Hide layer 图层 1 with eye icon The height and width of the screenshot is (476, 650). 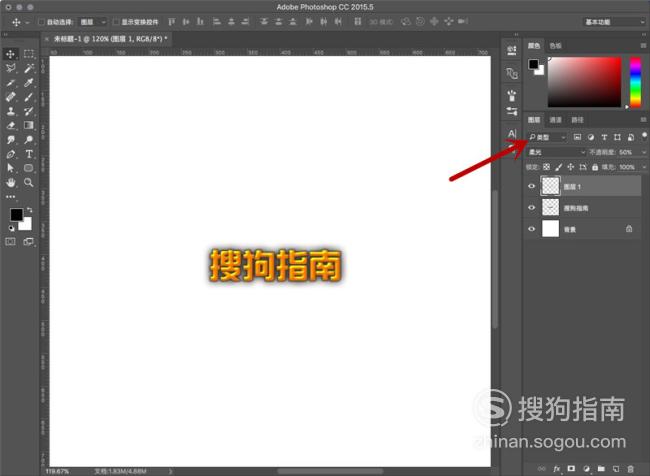tap(531, 186)
